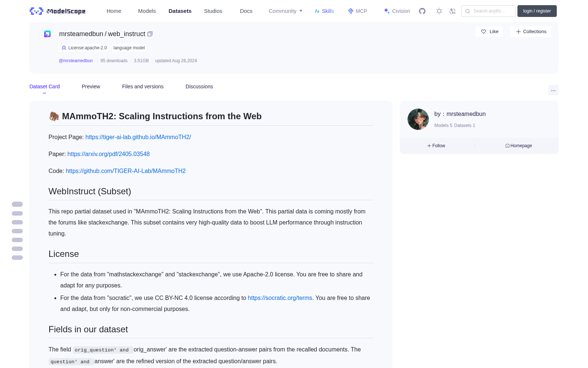Open the Discussions tab
Image resolution: width=588 pixels, height=368 pixels.
pos(199,86)
